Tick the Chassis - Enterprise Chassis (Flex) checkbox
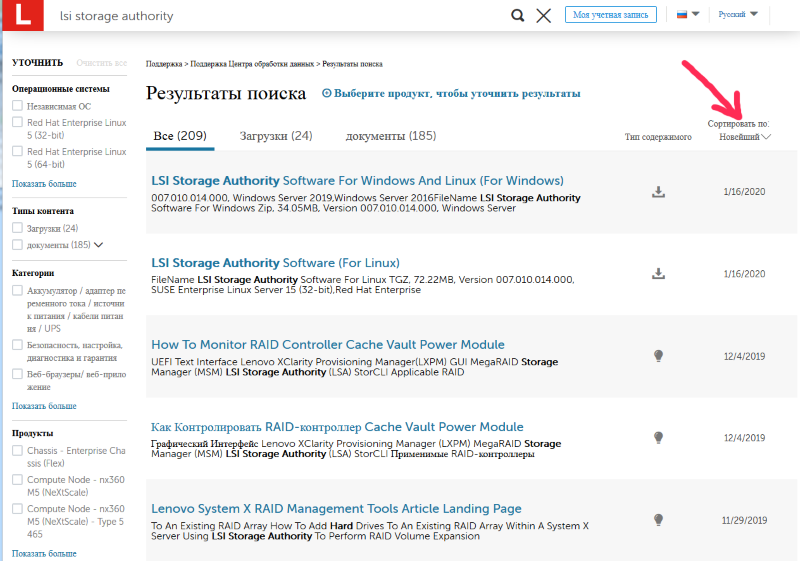This screenshot has width=800, height=561. point(17,450)
